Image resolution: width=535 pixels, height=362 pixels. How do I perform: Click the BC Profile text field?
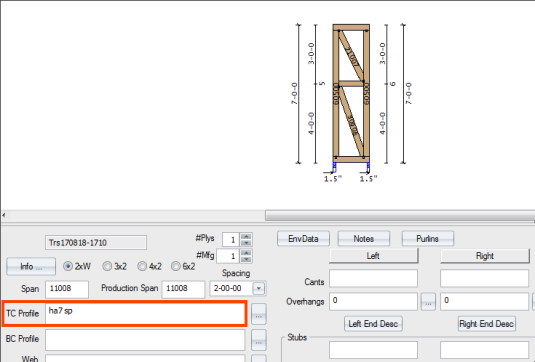click(145, 340)
